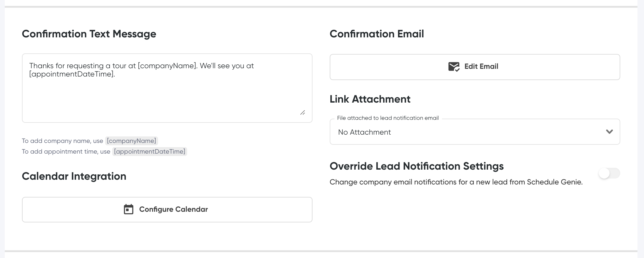644x258 pixels.
Task: Click the [companyName] placeholder tag
Action: coord(131,141)
